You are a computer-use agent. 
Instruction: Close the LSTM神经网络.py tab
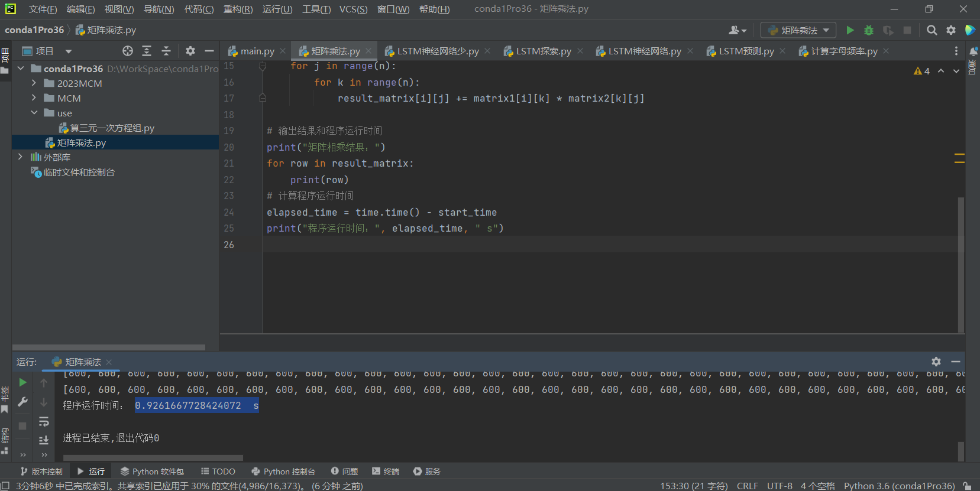[690, 51]
